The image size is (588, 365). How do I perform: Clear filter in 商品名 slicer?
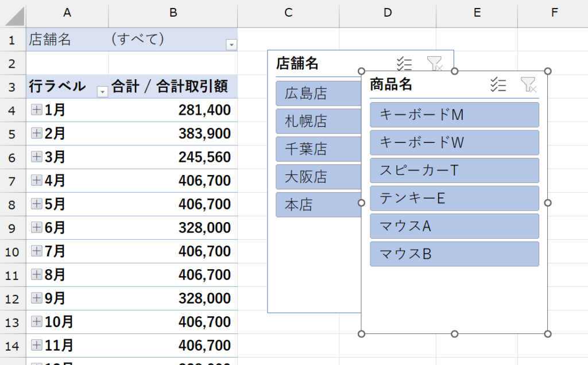tap(528, 85)
